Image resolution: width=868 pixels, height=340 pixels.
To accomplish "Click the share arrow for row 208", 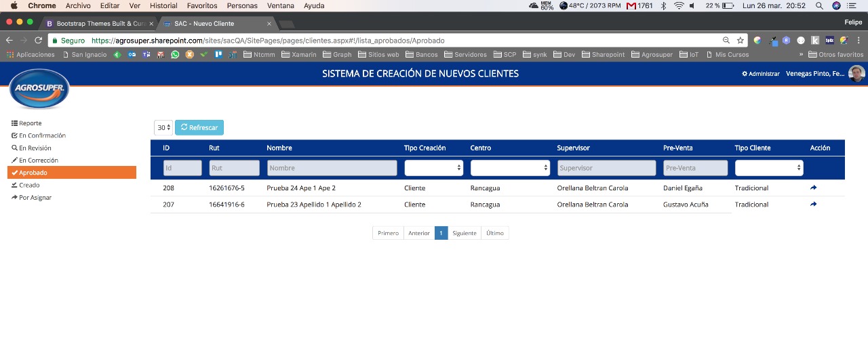I will point(814,188).
